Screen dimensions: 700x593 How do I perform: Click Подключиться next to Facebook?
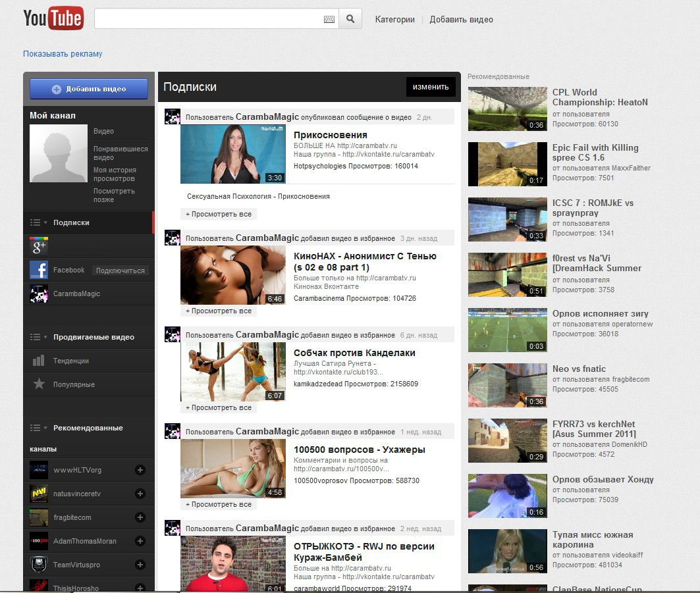120,271
